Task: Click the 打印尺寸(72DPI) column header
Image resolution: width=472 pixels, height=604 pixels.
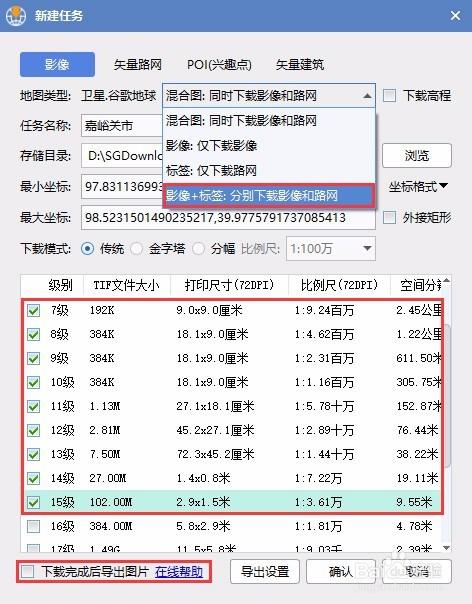Action: coord(229,285)
